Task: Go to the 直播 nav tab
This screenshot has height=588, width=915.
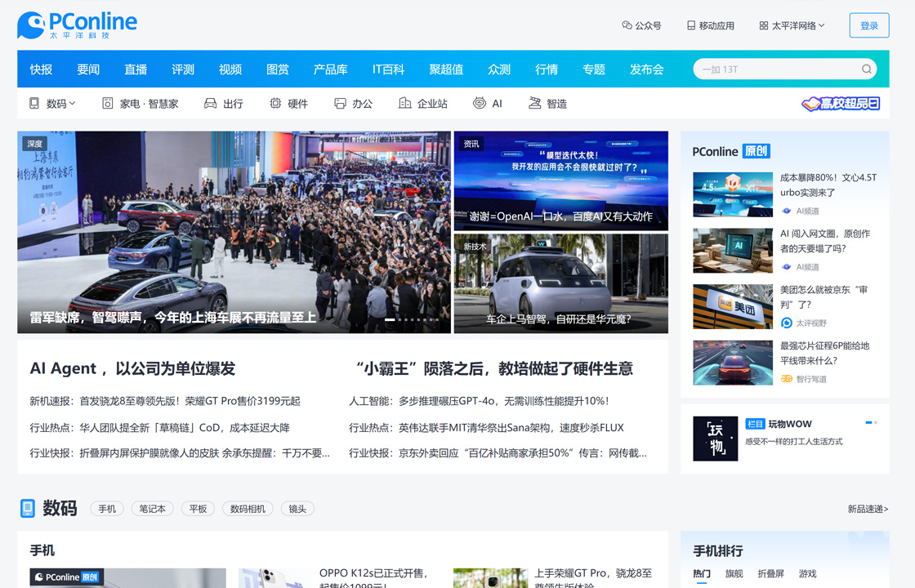Action: click(x=136, y=69)
